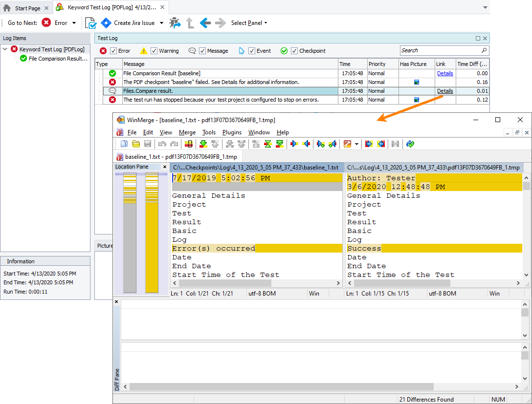Image resolution: width=532 pixels, height=404 pixels.
Task: Open Details for Files.Compare result
Action: (x=445, y=91)
